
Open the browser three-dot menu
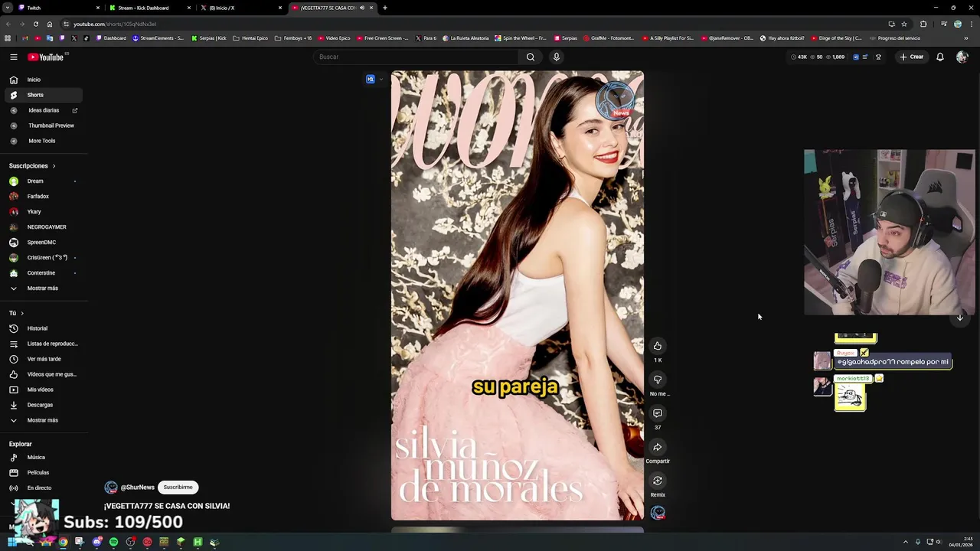[971, 24]
